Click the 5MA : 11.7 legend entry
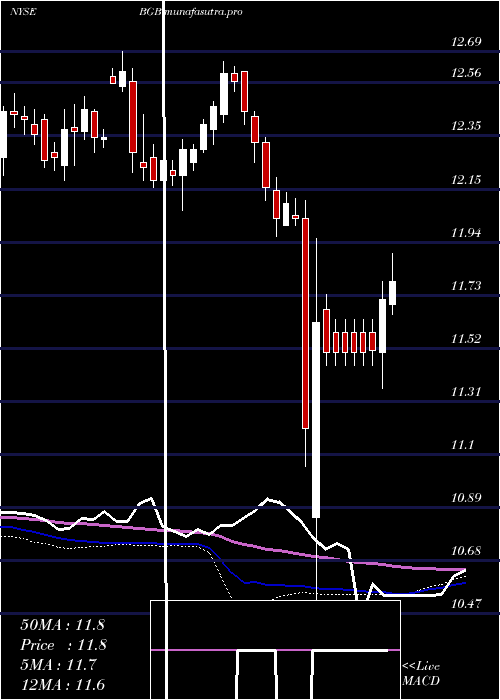Image resolution: width=500 pixels, height=700 pixels. click(x=58, y=665)
